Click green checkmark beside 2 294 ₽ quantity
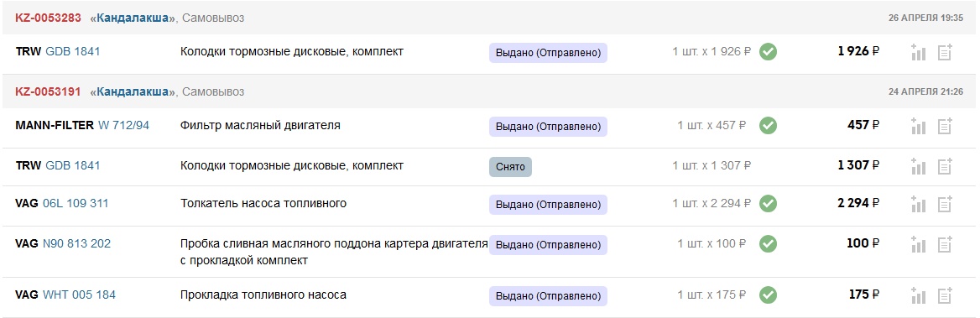The width and height of the screenshot is (980, 318). point(768,204)
